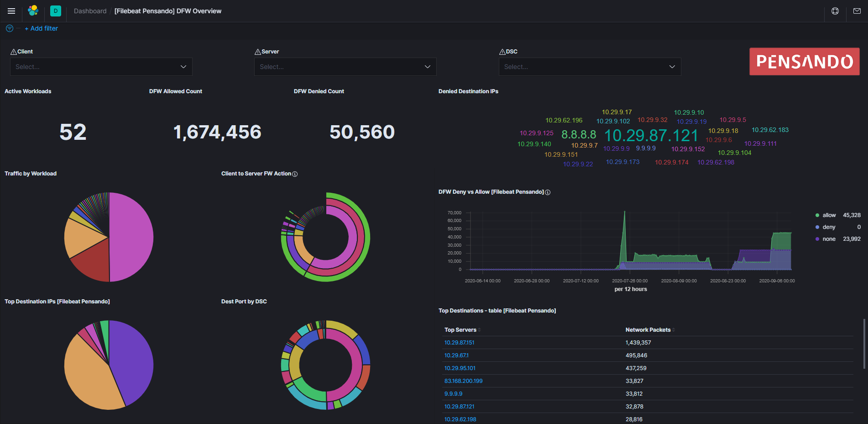Select 10.29.87.121 in the Denied Destination IPs cloud

(651, 136)
